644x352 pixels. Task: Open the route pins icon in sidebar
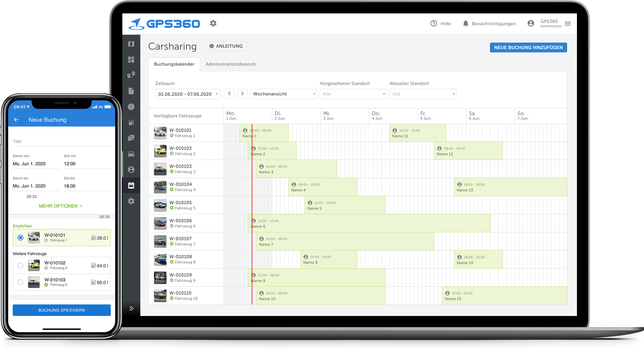131,75
